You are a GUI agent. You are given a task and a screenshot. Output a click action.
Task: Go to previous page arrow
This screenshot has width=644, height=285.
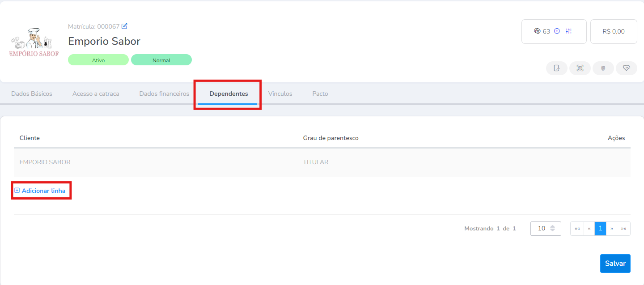(589, 228)
